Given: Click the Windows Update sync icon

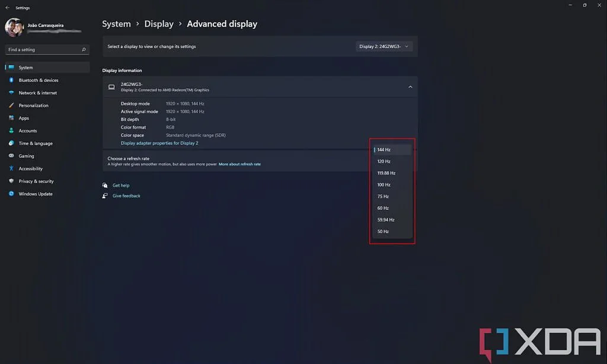Looking at the screenshot, I should (11, 194).
